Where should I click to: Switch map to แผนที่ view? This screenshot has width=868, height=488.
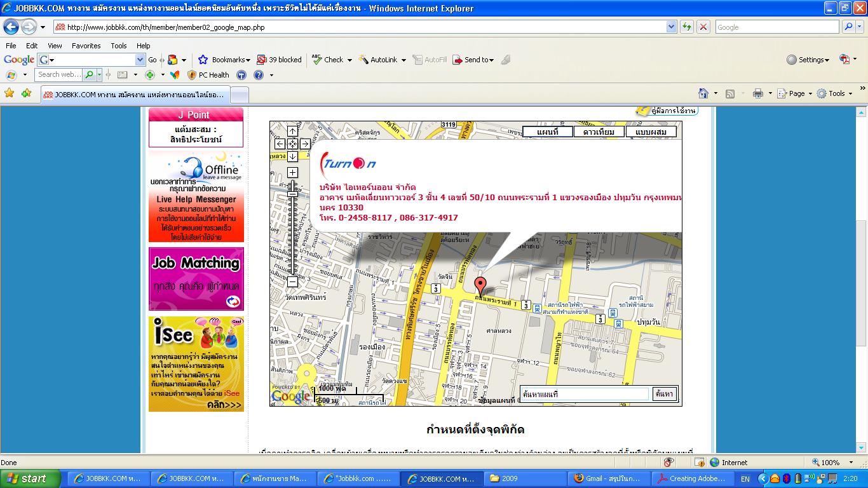(x=547, y=132)
